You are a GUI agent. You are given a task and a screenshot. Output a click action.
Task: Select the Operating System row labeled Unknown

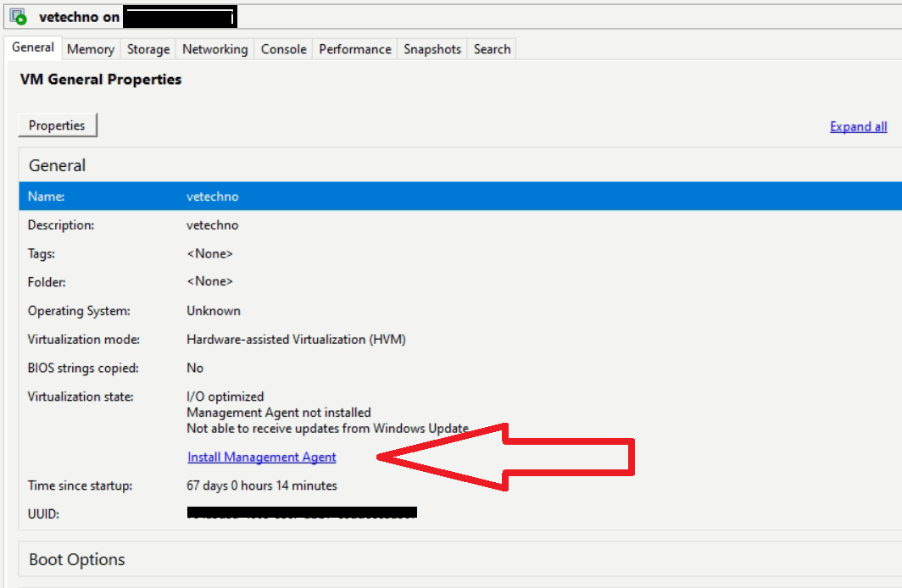254,310
